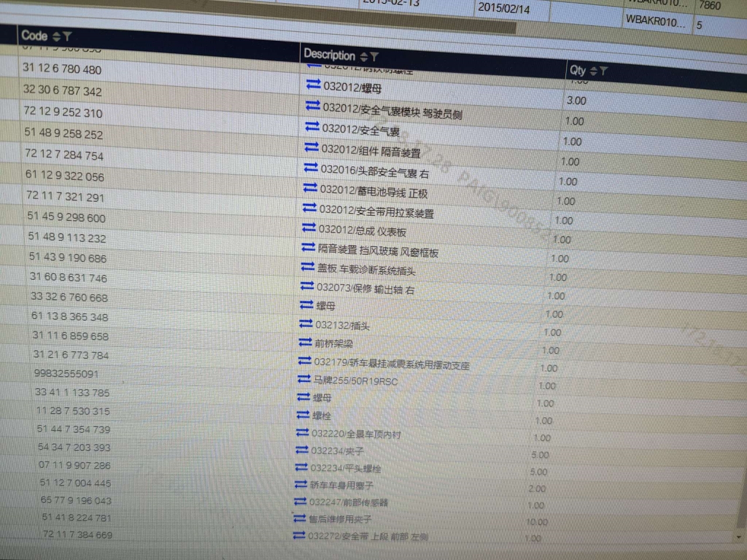Image resolution: width=747 pixels, height=560 pixels.
Task: Click swap icon beside 032179 摆动支座 row
Action: click(x=305, y=360)
